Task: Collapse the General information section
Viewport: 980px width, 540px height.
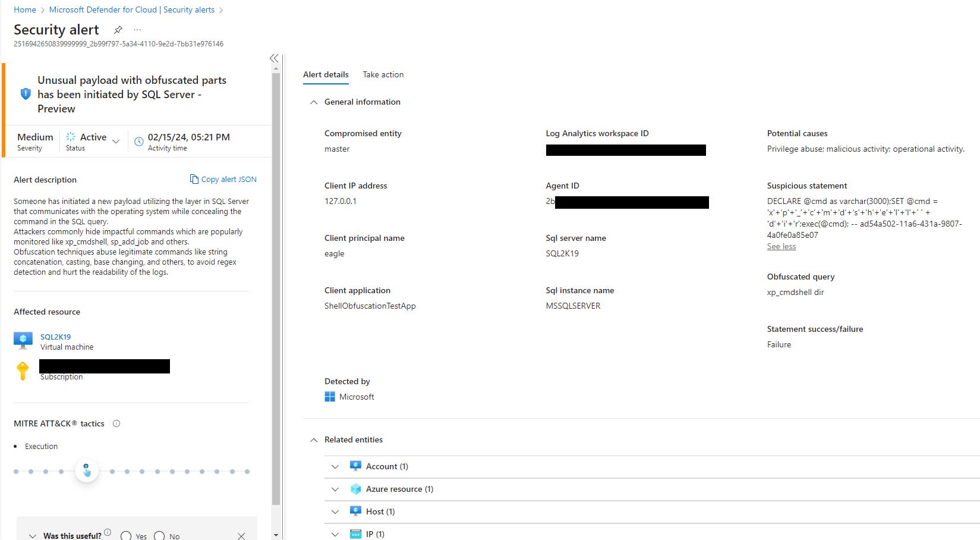Action: 314,102
